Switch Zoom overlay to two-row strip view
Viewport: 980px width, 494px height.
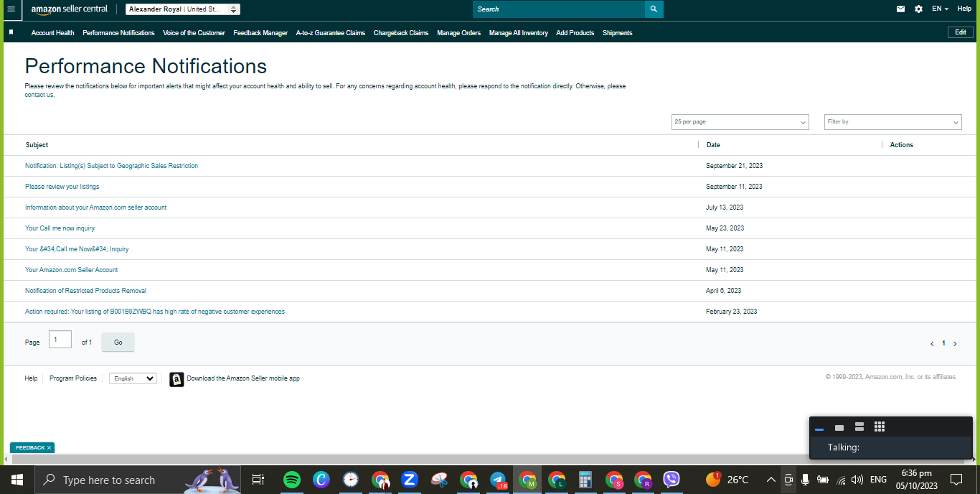point(859,427)
